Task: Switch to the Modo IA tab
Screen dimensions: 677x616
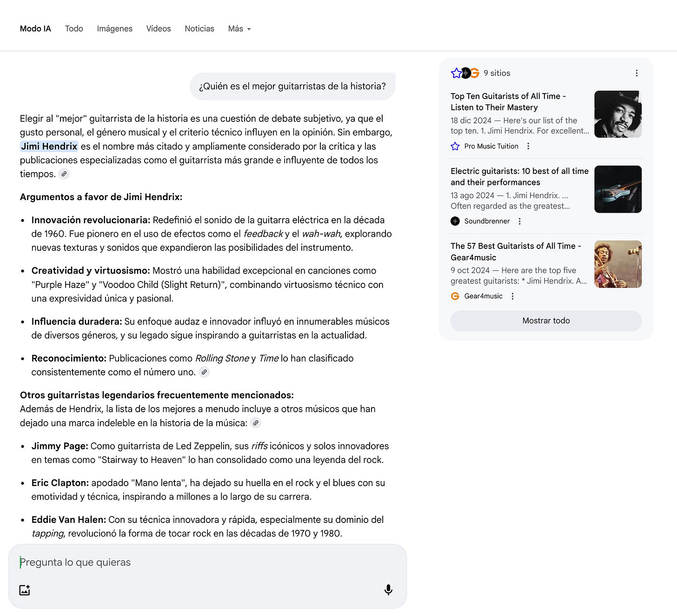Action: [35, 29]
